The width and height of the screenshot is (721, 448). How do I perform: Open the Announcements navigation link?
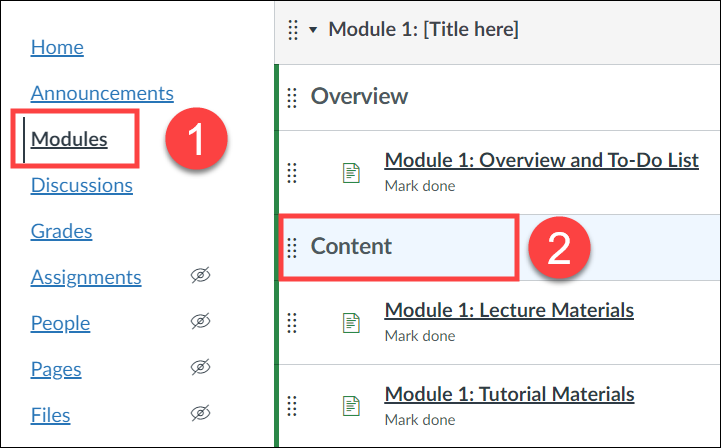point(102,93)
